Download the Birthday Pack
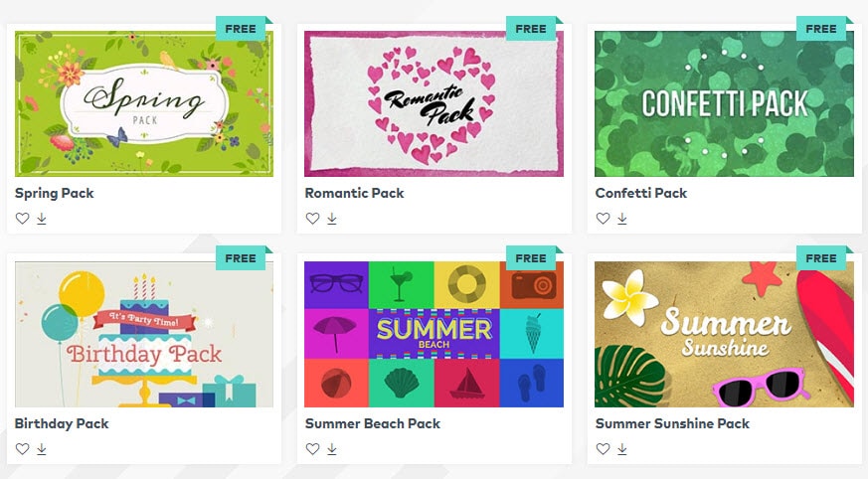Viewport: 868px width, 479px height. pos(42,448)
